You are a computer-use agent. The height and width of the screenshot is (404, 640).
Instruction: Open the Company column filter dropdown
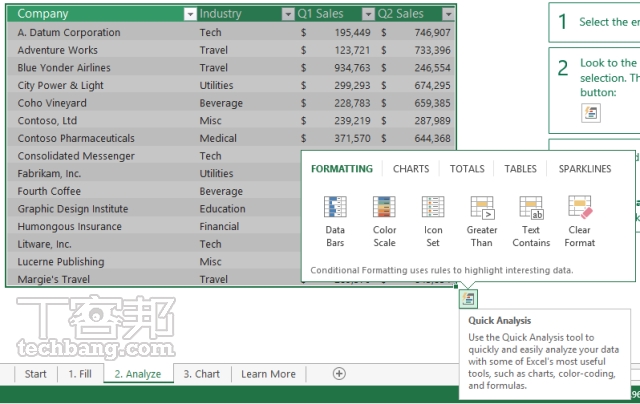[190, 14]
